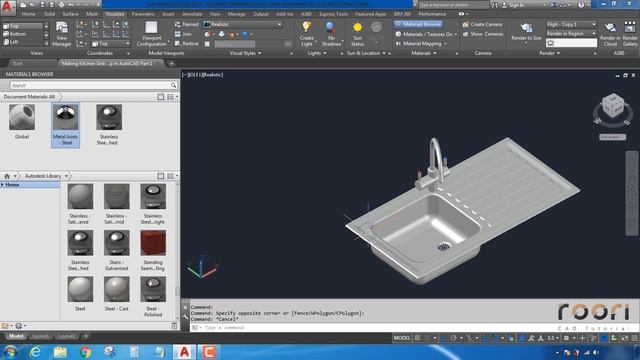Click the plot printer icon in quick access
640x360 pixels.
coord(61,5)
